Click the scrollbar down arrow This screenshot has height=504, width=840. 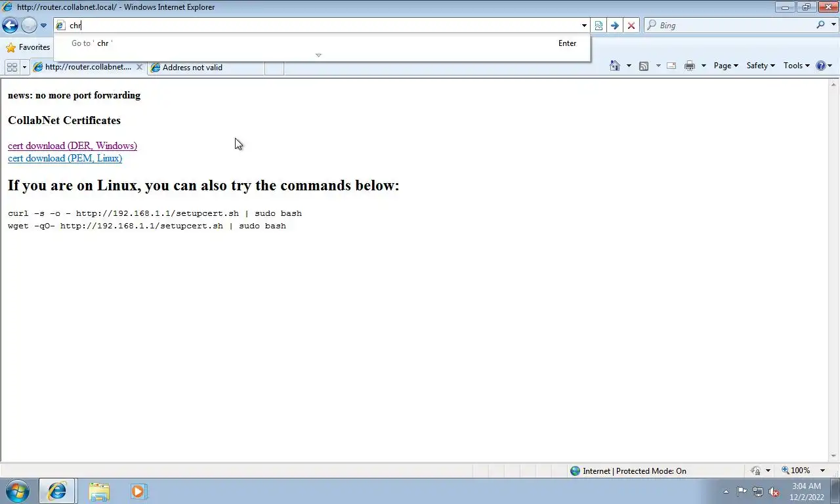pyautogui.click(x=834, y=456)
